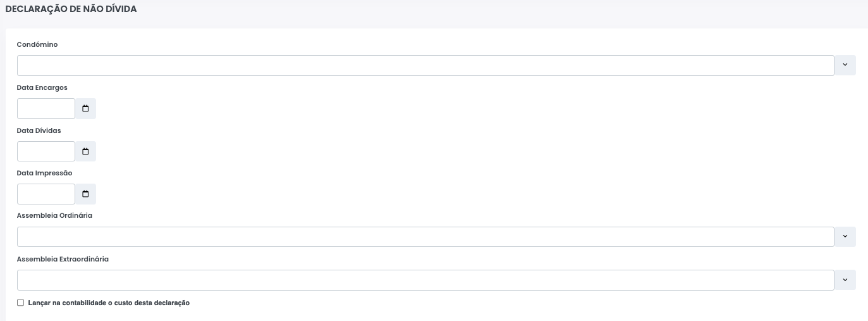The image size is (868, 321).
Task: Open the Data Encargos calendar picker
Action: [85, 109]
